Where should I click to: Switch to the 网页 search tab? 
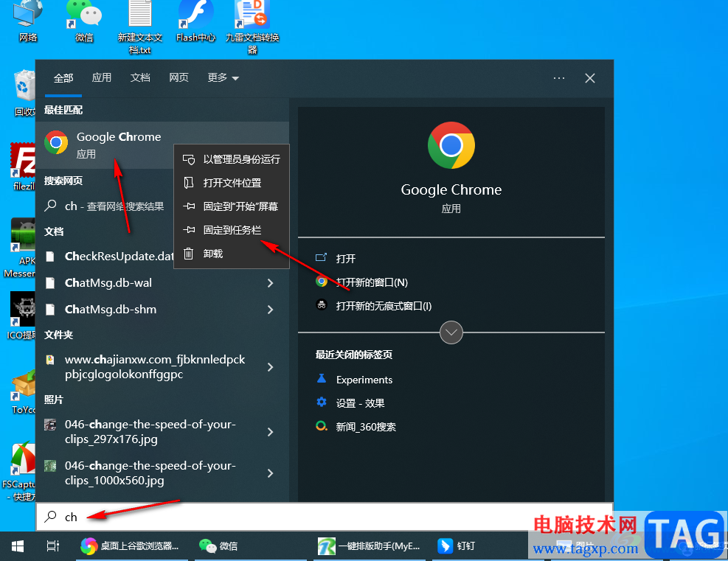pyautogui.click(x=178, y=77)
